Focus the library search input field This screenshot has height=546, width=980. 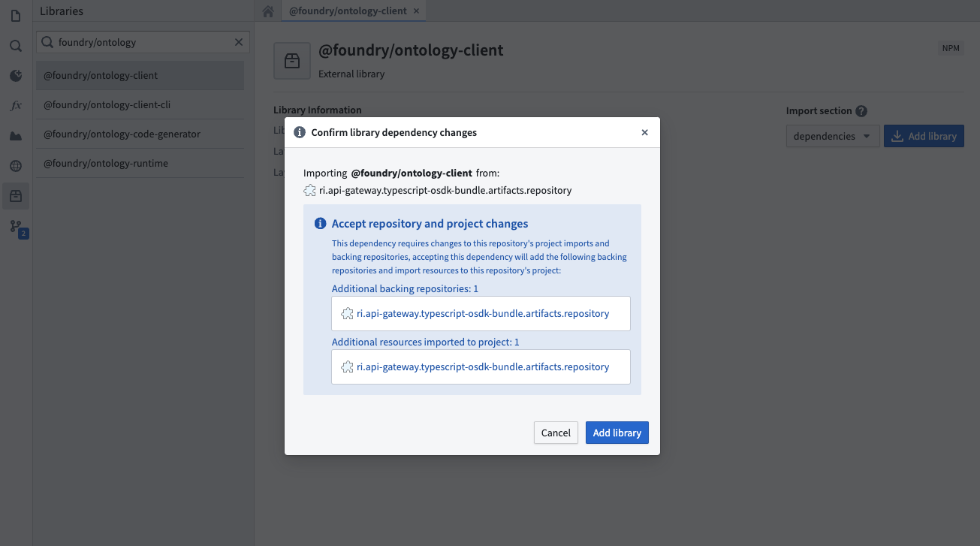143,42
